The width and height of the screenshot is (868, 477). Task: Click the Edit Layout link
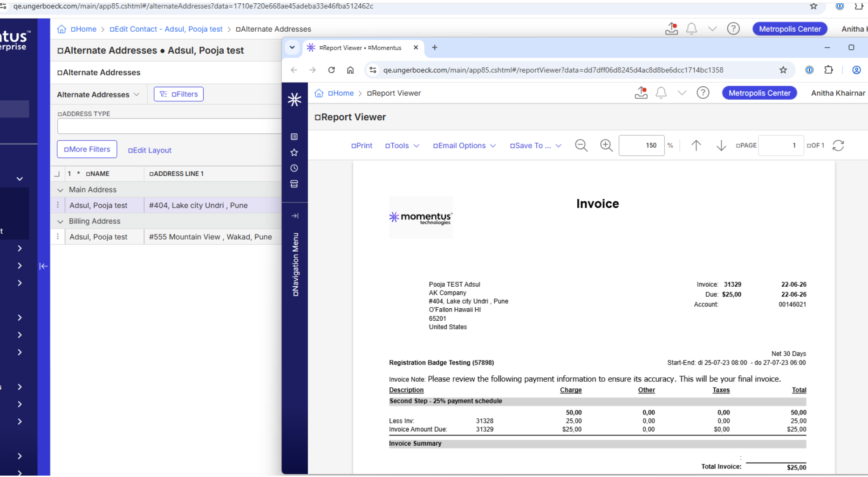tap(150, 150)
